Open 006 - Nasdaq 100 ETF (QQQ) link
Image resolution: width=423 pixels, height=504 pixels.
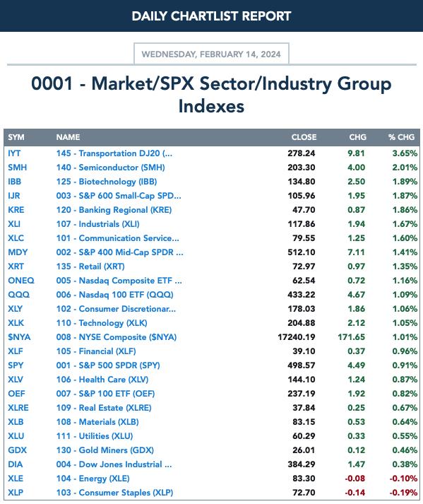pos(114,295)
